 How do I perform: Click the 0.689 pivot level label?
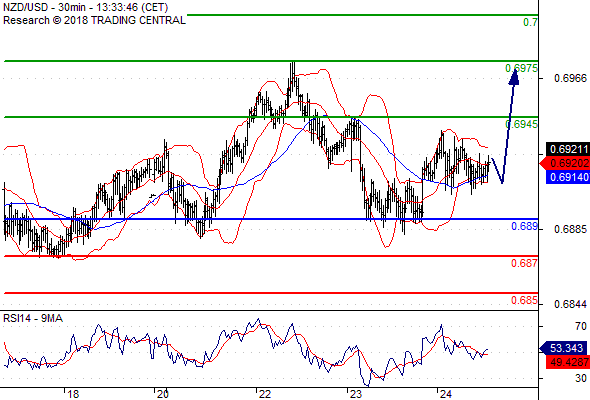[x=524, y=226]
